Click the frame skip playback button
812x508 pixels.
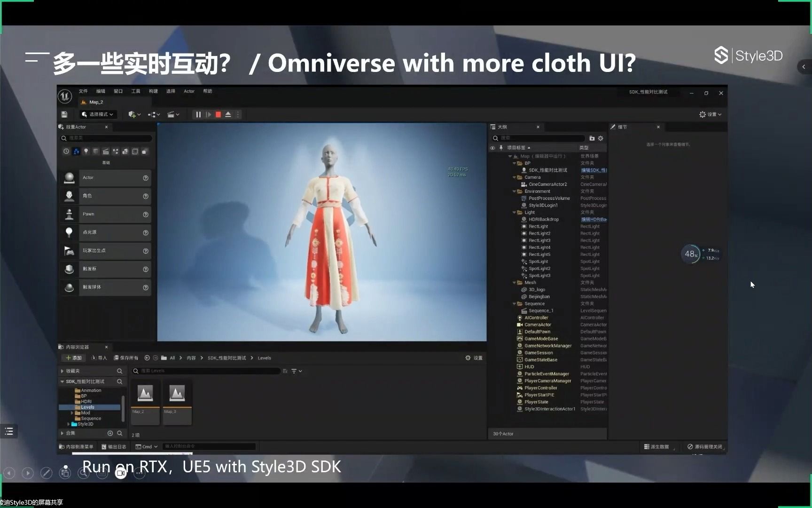tap(209, 114)
